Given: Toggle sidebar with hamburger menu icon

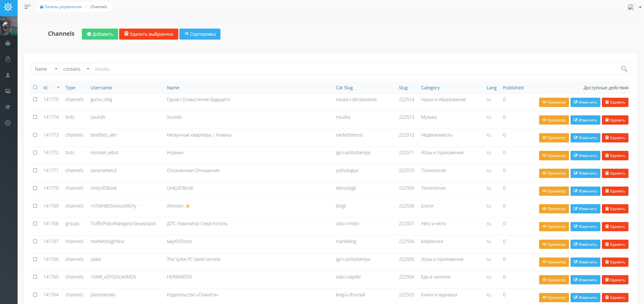Looking at the screenshot, I should pyautogui.click(x=28, y=7).
